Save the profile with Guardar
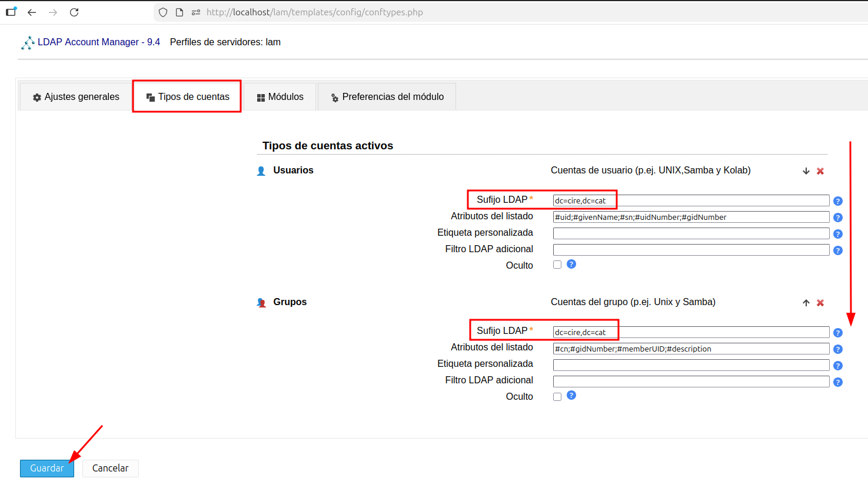The image size is (868, 495). [46, 468]
